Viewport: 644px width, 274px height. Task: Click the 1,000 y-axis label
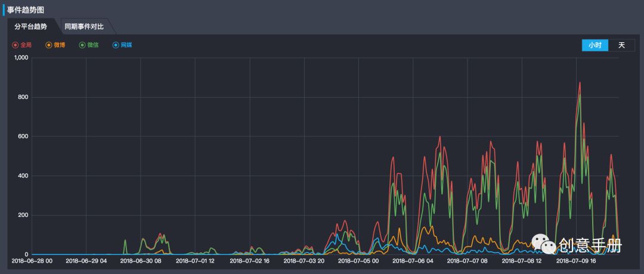click(x=21, y=58)
